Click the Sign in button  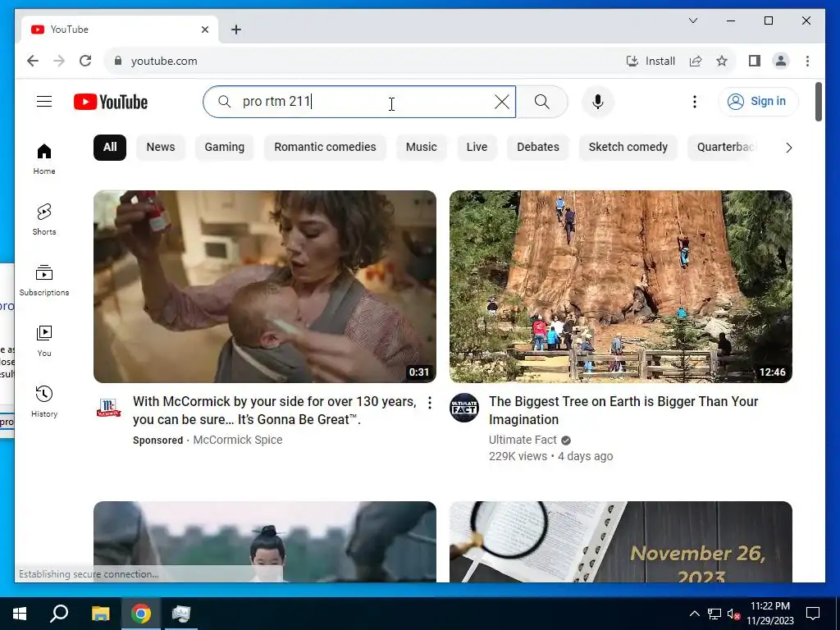(x=758, y=102)
